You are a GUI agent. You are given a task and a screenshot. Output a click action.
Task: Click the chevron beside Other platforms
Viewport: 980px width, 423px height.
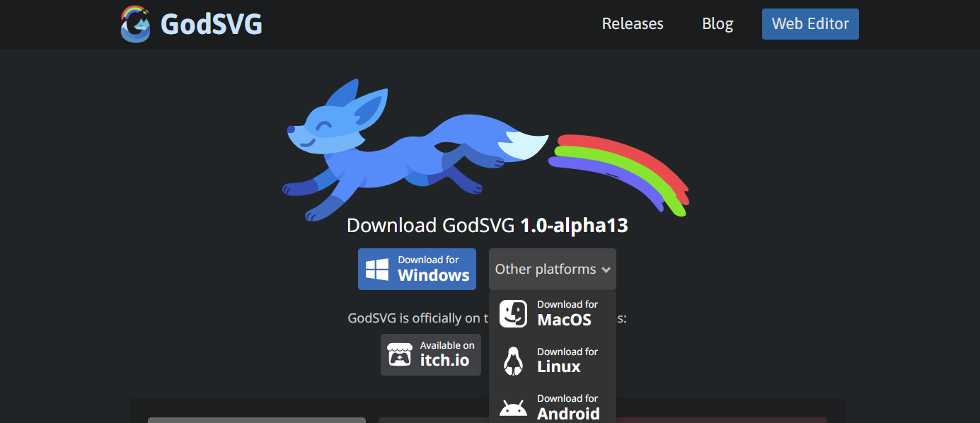click(606, 270)
